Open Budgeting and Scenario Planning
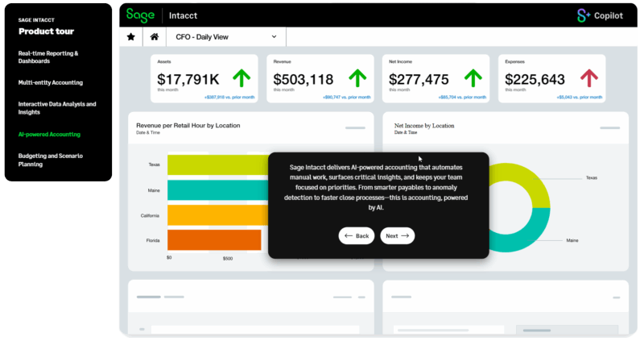This screenshot has width=644, height=341. click(51, 160)
